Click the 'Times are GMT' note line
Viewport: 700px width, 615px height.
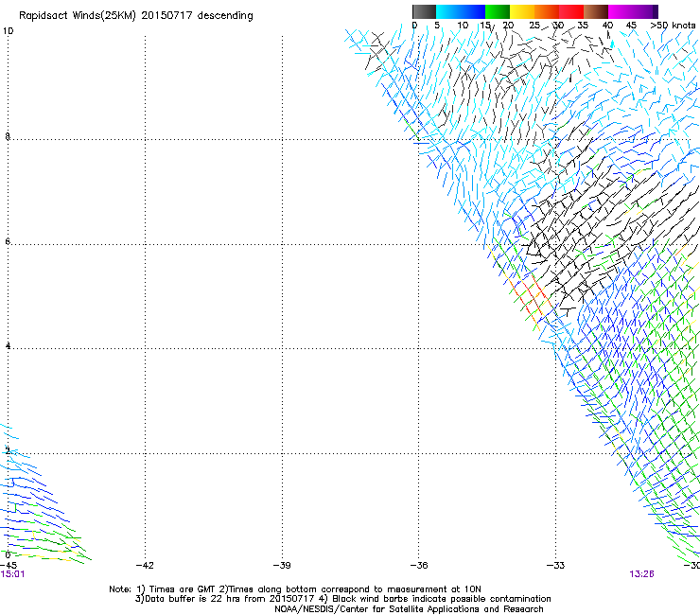point(295,589)
